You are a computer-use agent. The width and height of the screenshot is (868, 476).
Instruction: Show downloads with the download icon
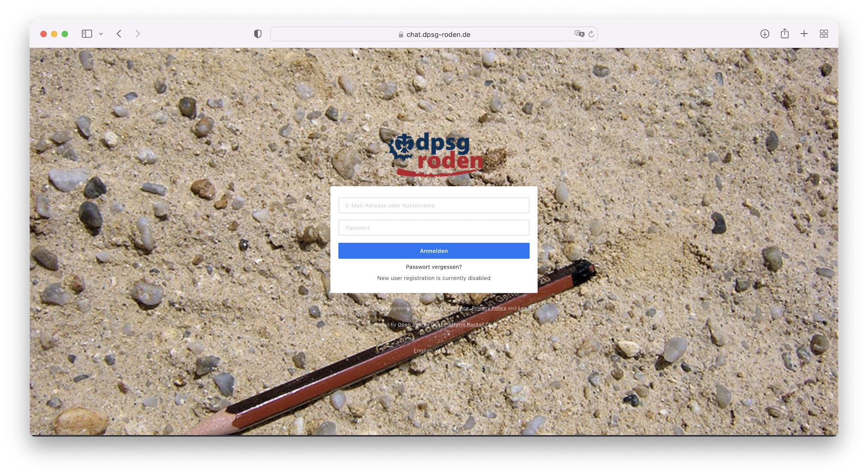(765, 34)
